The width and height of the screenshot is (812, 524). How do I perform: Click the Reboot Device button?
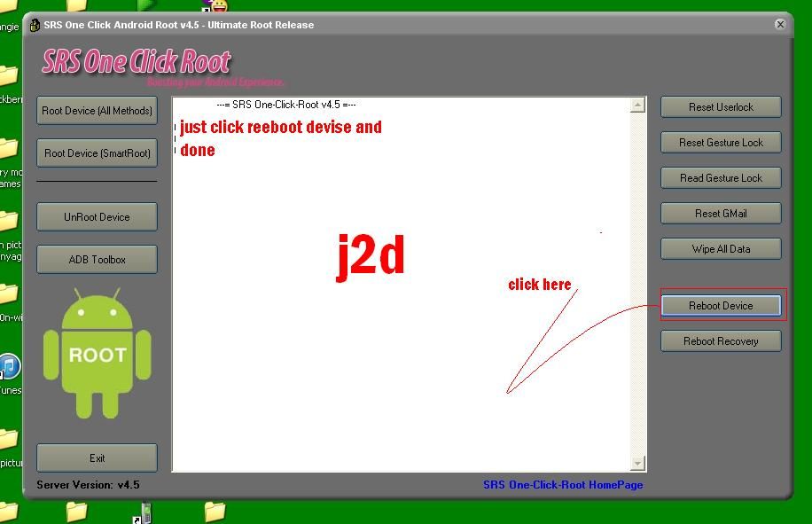(721, 306)
